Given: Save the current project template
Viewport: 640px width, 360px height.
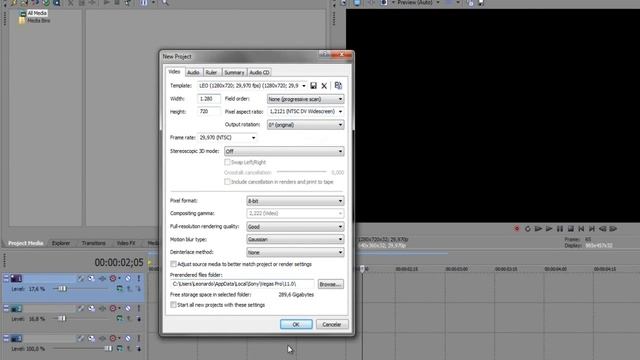Looking at the screenshot, I should (x=313, y=86).
